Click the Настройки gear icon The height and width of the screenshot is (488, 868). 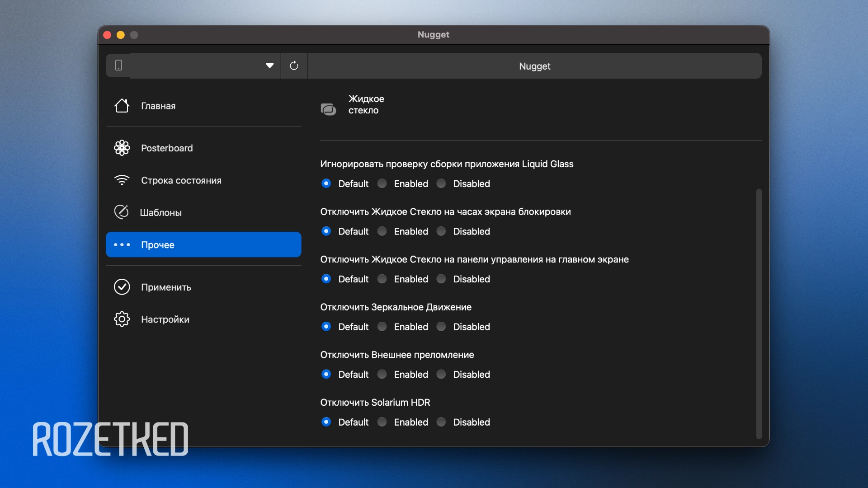click(x=122, y=319)
